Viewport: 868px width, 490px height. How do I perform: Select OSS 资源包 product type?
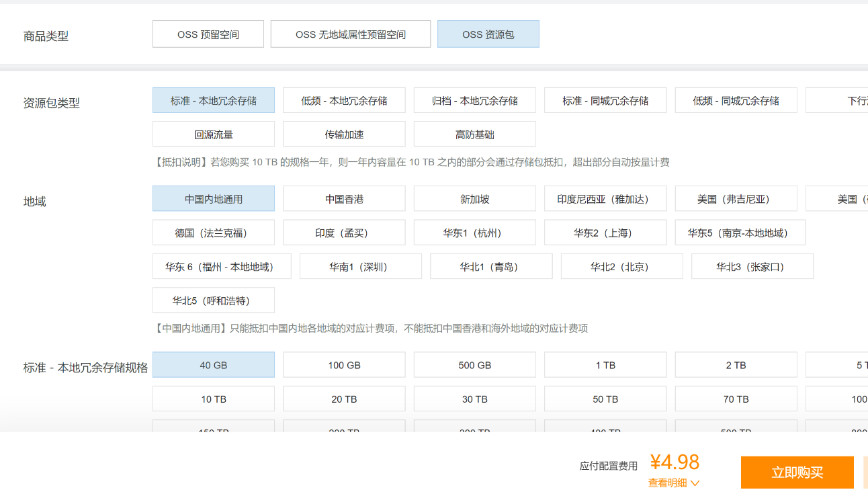(488, 34)
